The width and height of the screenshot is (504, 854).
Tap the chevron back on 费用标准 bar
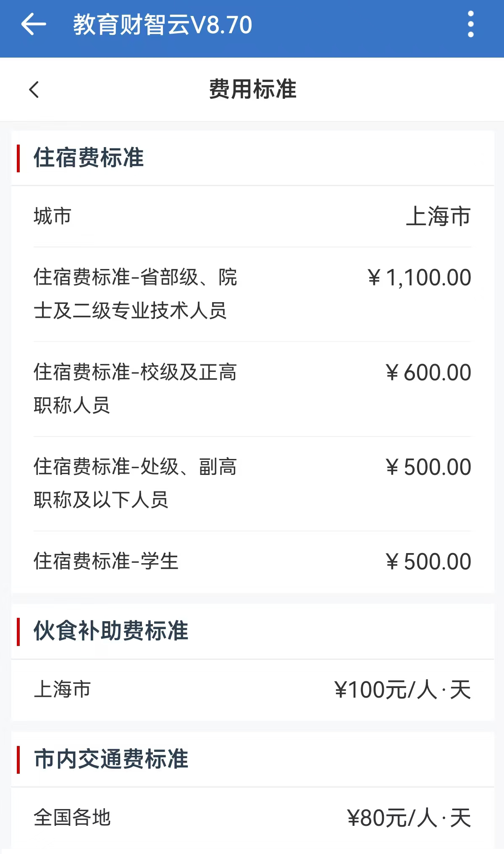[x=34, y=90]
